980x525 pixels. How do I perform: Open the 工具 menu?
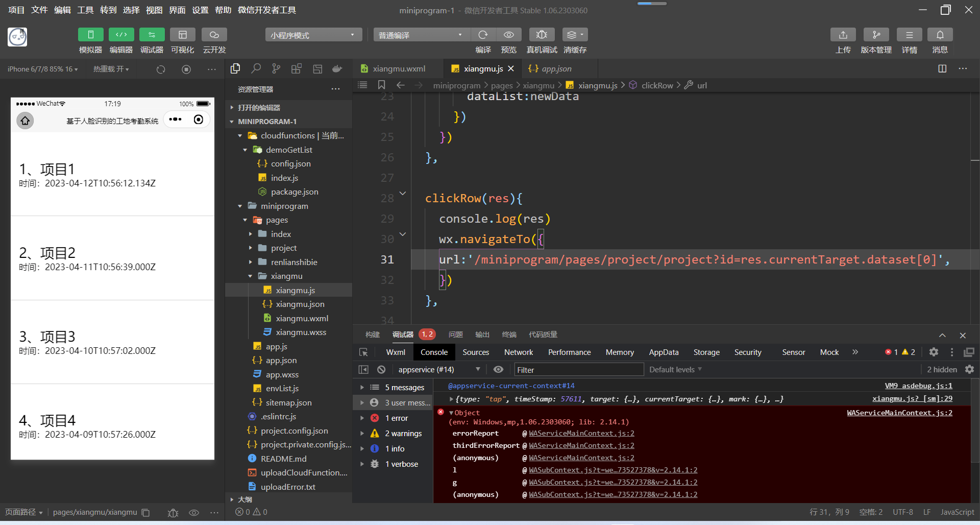(x=85, y=10)
